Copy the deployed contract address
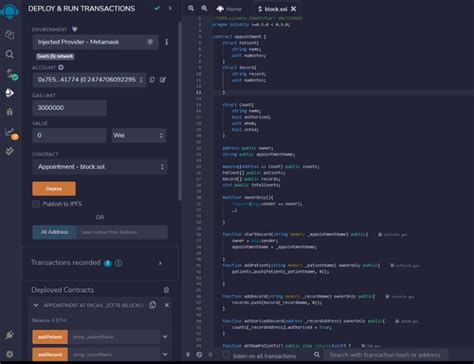The height and width of the screenshot is (364, 474). point(152,305)
